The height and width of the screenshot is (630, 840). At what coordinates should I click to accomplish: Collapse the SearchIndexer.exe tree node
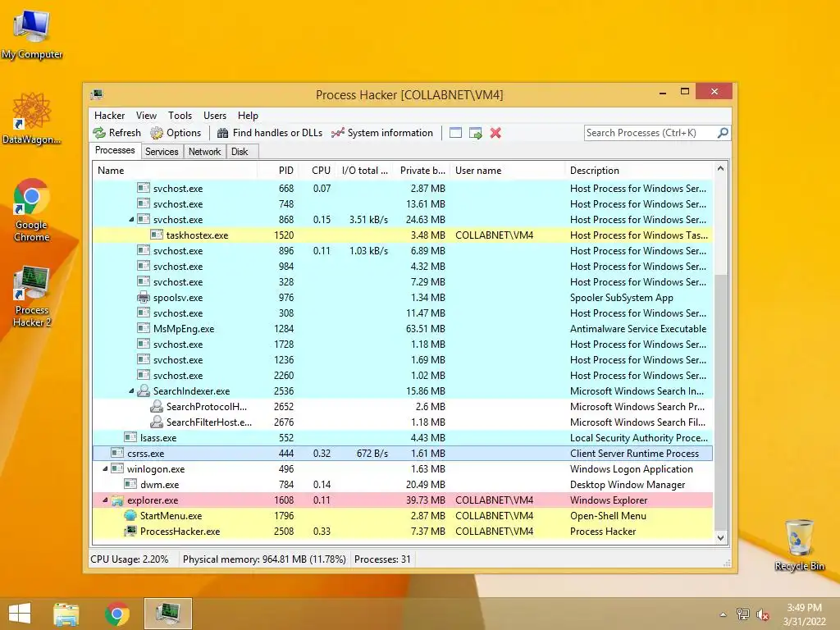click(x=131, y=391)
